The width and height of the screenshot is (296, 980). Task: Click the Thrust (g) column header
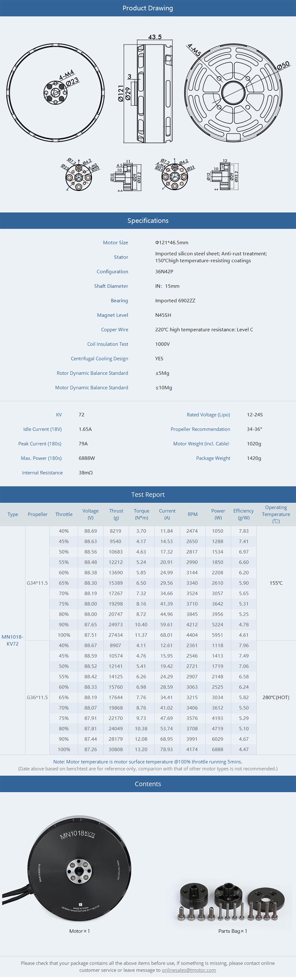(x=116, y=514)
